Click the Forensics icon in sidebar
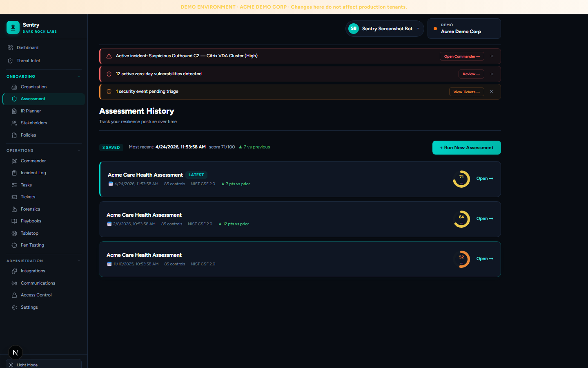 (14, 209)
